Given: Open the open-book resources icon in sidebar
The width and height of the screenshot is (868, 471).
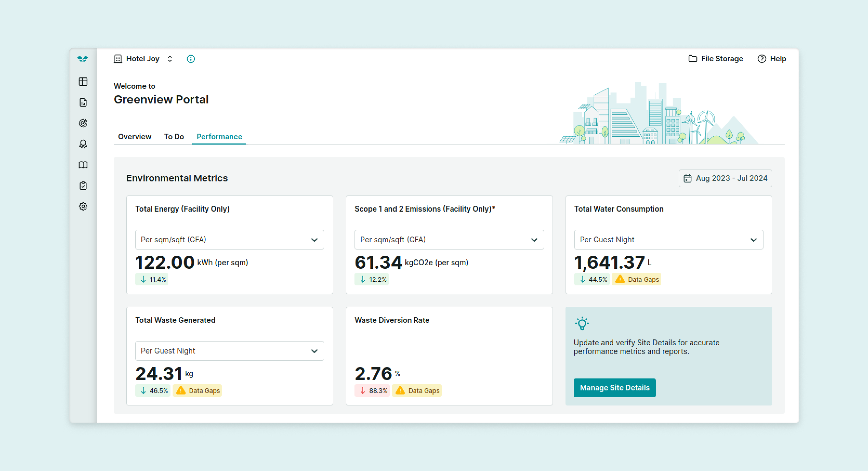Looking at the screenshot, I should point(83,165).
